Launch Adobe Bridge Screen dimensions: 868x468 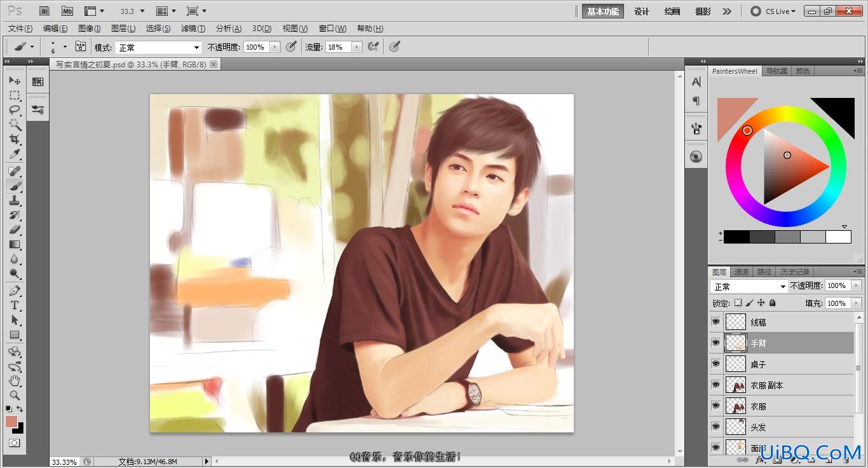44,11
